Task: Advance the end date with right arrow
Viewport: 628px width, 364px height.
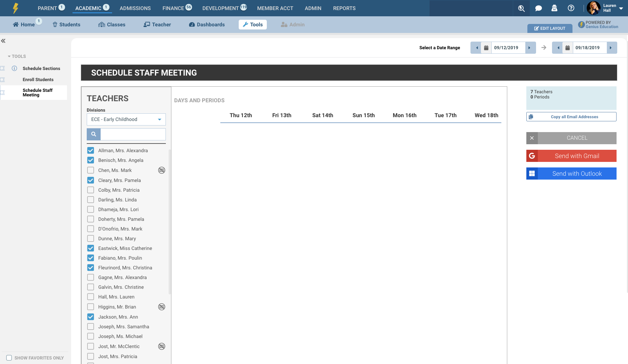Action: (x=611, y=48)
